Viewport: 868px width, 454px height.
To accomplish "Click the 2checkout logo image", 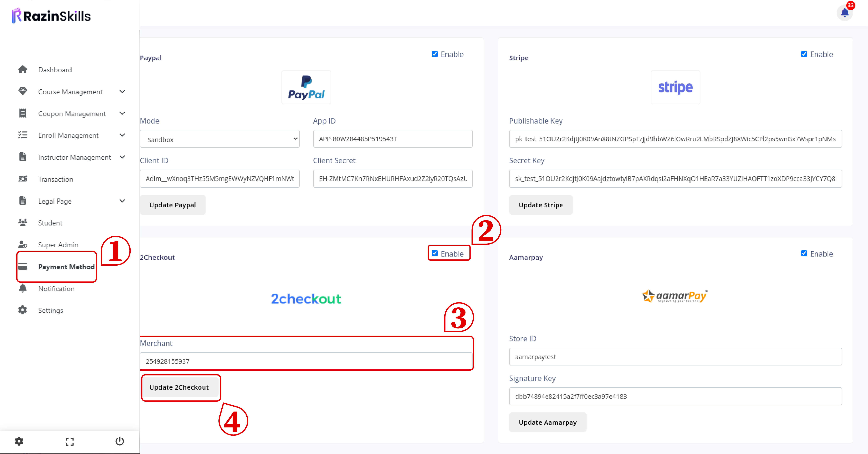I will (x=306, y=299).
